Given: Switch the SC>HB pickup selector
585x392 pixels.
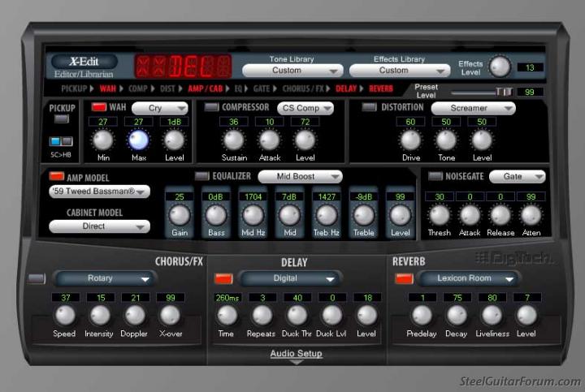Looking at the screenshot, I should point(61,141).
